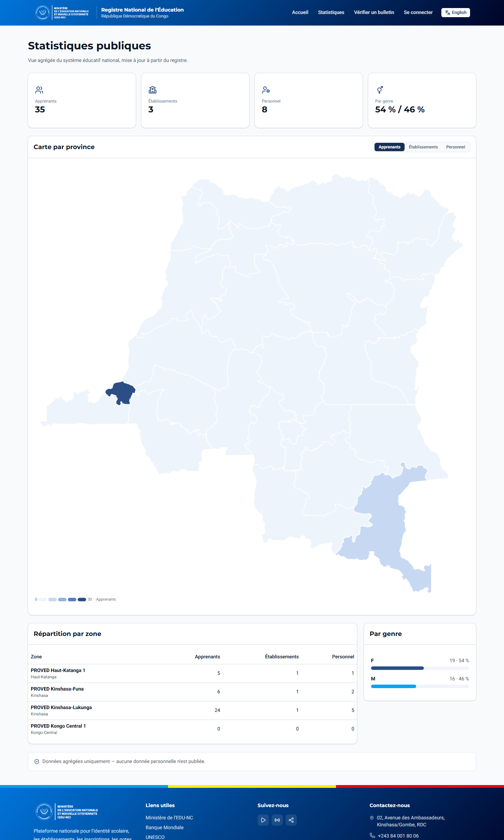Switch map to Personnel view

point(455,147)
